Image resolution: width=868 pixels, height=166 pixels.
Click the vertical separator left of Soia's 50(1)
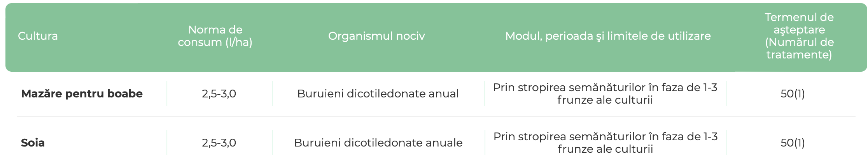[x=727, y=143]
